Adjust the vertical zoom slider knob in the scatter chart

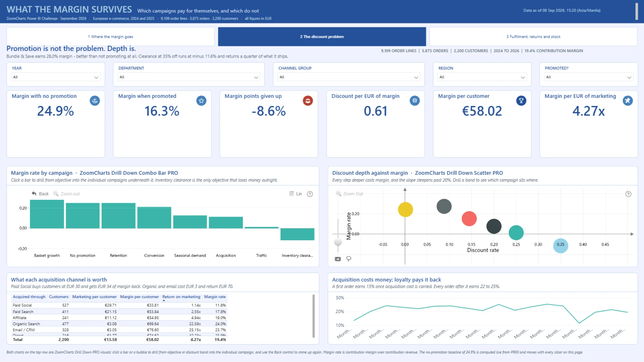coord(338,242)
